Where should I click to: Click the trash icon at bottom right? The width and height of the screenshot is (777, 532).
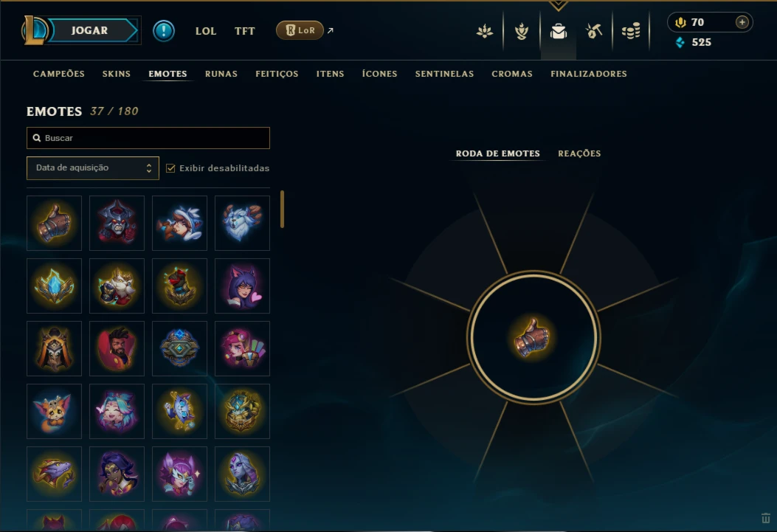pyautogui.click(x=766, y=518)
